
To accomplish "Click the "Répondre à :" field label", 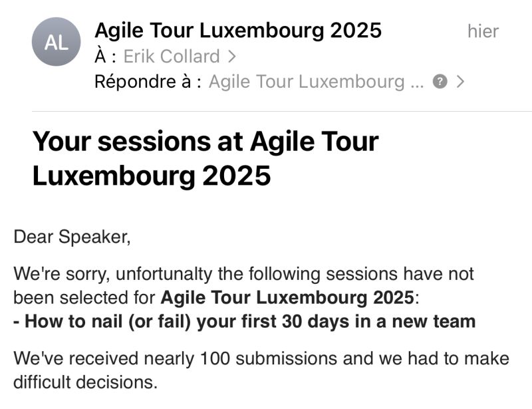I will 148,82.
